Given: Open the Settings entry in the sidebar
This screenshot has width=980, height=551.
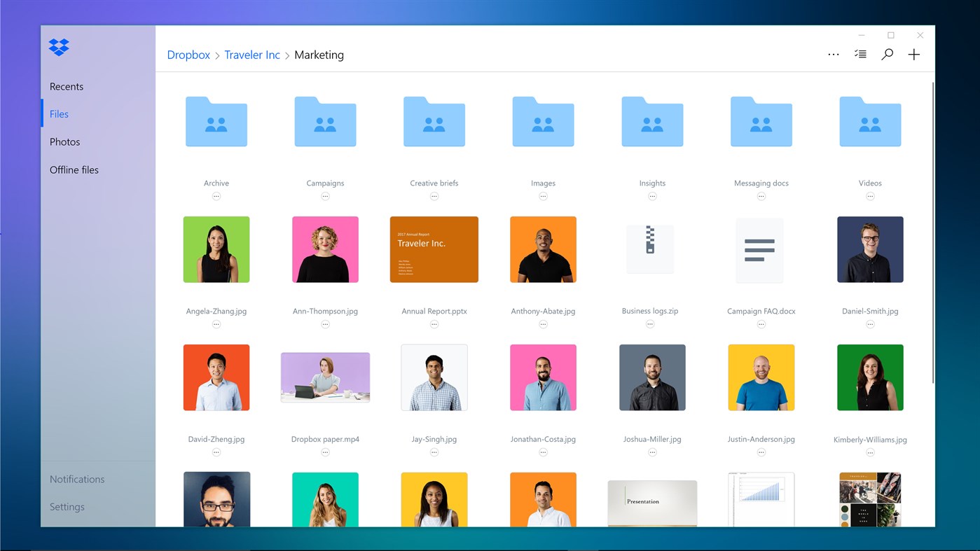Looking at the screenshot, I should [x=67, y=506].
